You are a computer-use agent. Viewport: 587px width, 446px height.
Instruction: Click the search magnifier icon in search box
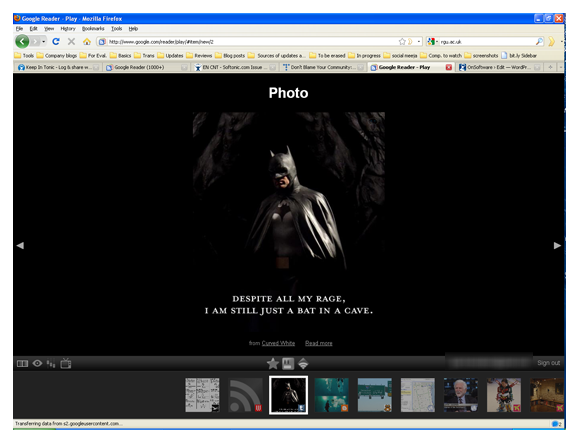539,42
